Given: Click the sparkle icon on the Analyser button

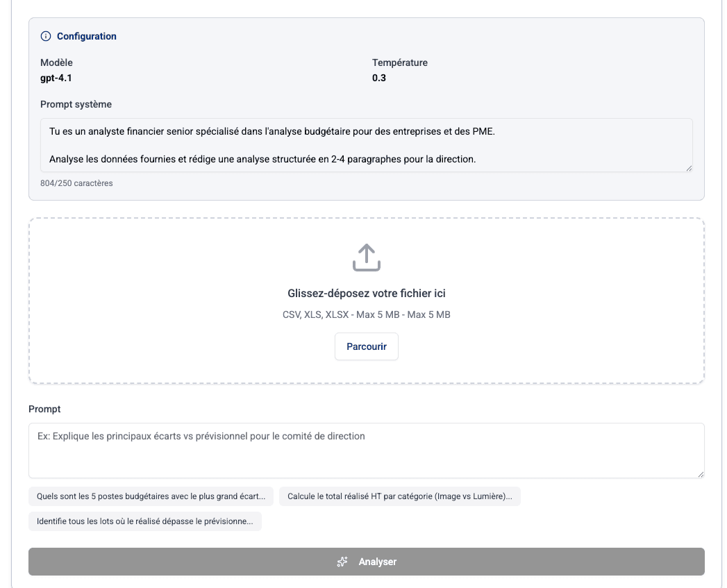Looking at the screenshot, I should coord(342,562).
